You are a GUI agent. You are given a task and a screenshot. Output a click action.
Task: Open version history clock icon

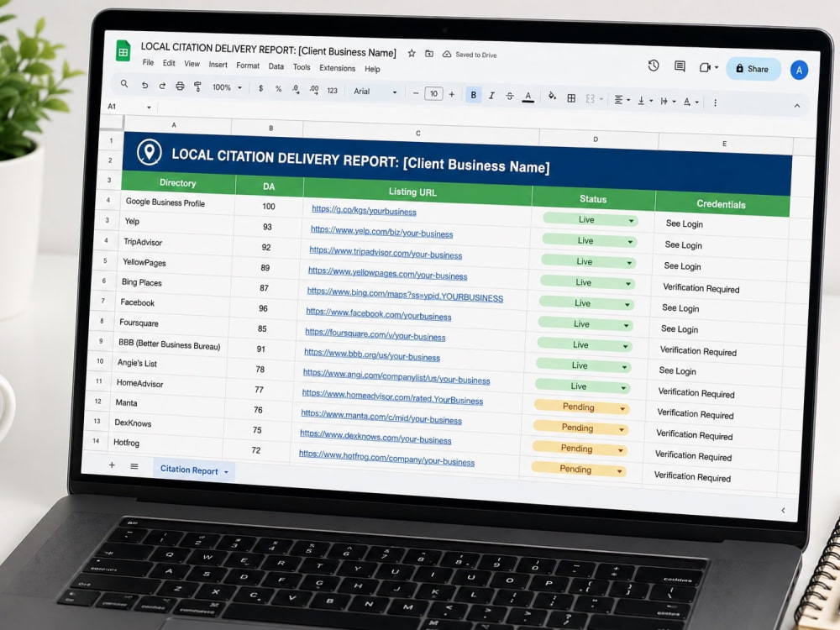[x=653, y=66]
